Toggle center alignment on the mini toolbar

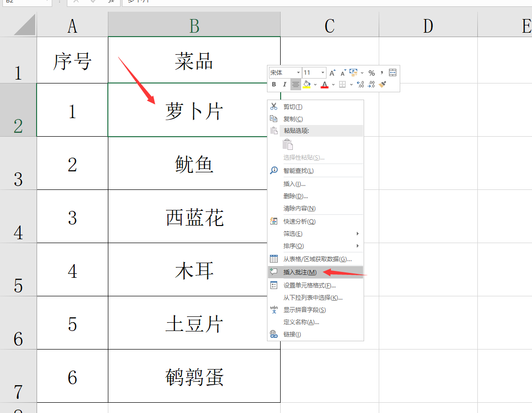click(295, 84)
